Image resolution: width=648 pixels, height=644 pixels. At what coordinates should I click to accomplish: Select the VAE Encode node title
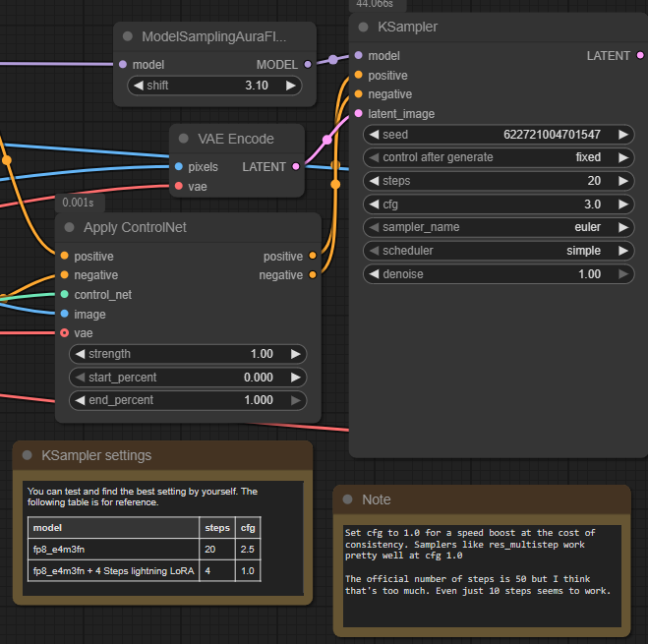(236, 139)
